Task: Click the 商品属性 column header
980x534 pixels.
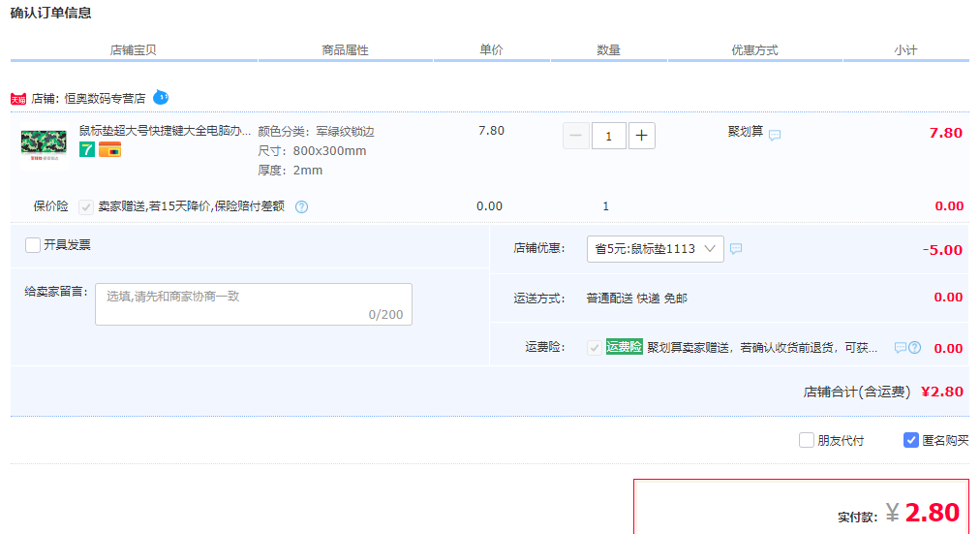Action: coord(345,50)
